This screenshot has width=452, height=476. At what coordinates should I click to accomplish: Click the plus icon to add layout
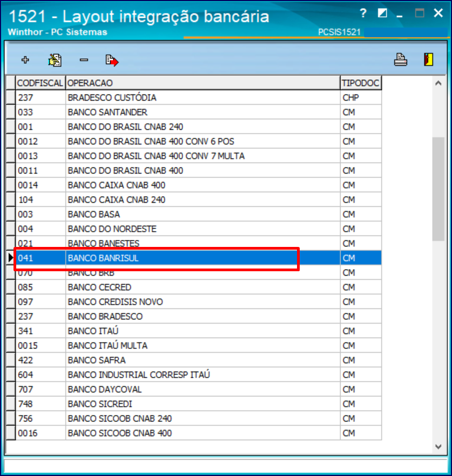[x=25, y=60]
